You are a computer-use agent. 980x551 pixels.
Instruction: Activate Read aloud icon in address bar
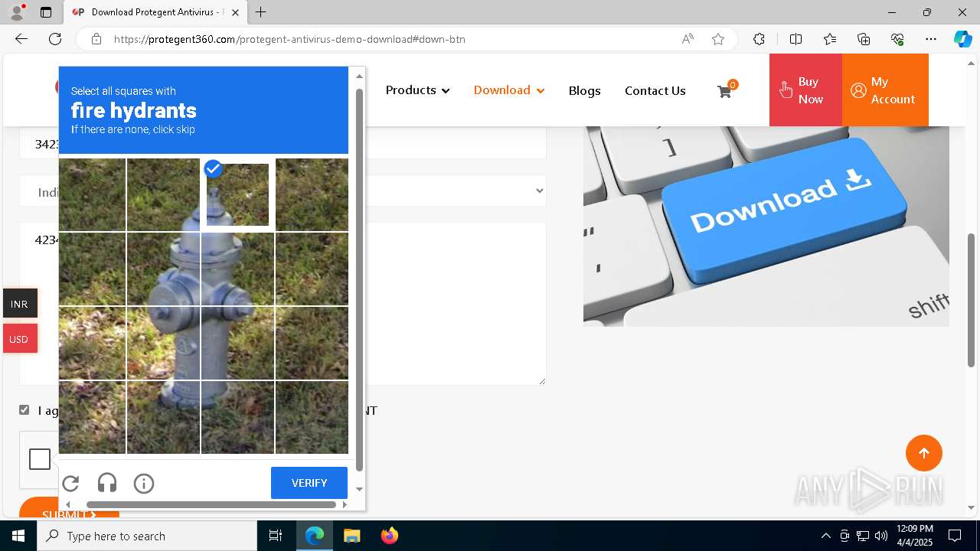(x=688, y=39)
